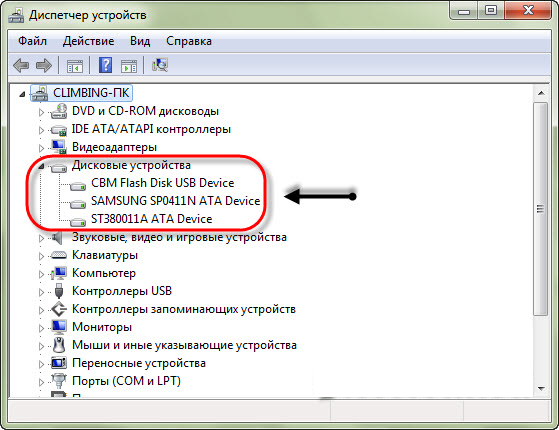Click the Контроллеры USB plug icon

point(59,291)
